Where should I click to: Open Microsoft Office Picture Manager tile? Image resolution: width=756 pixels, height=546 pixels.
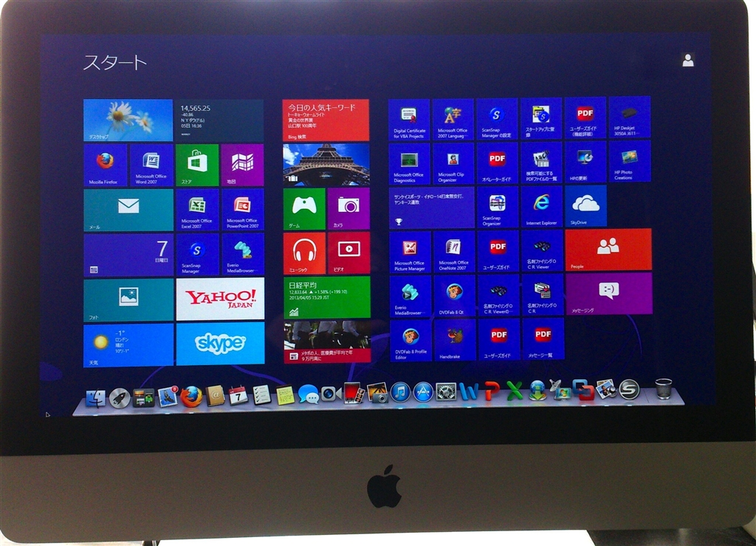pyautogui.click(x=410, y=252)
